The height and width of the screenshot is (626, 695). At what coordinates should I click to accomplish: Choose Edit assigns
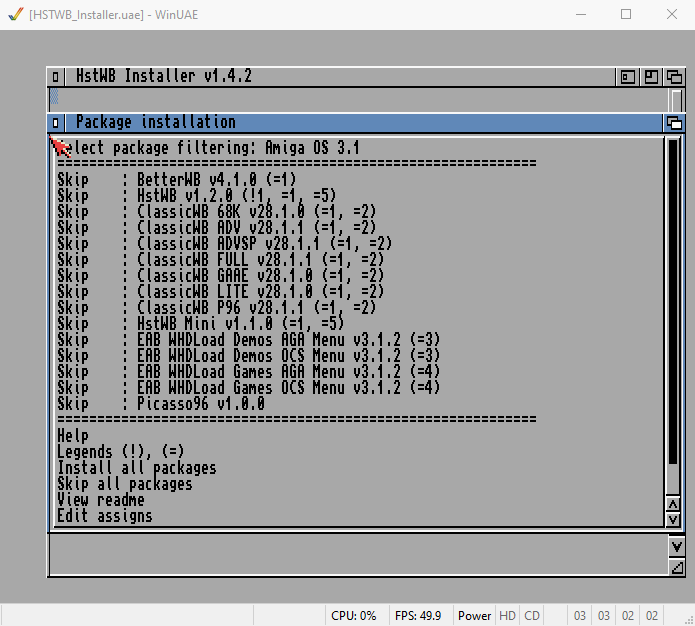click(105, 516)
